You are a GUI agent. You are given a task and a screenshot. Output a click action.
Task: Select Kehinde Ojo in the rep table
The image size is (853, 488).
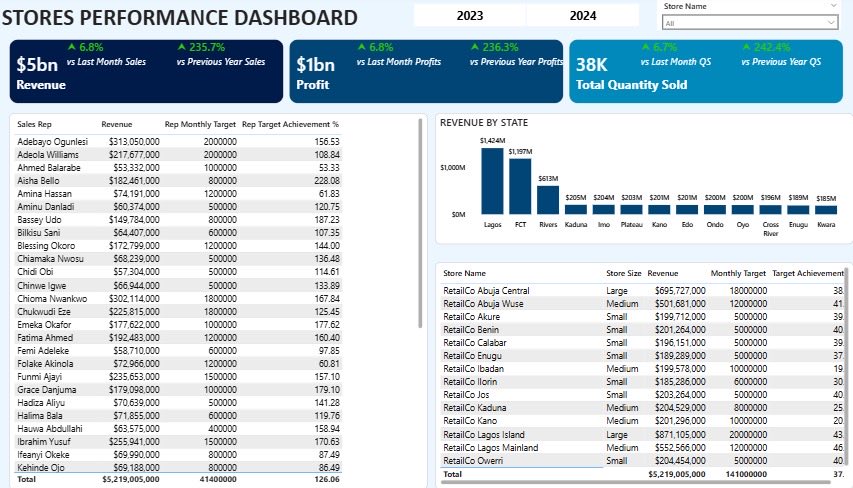point(41,468)
